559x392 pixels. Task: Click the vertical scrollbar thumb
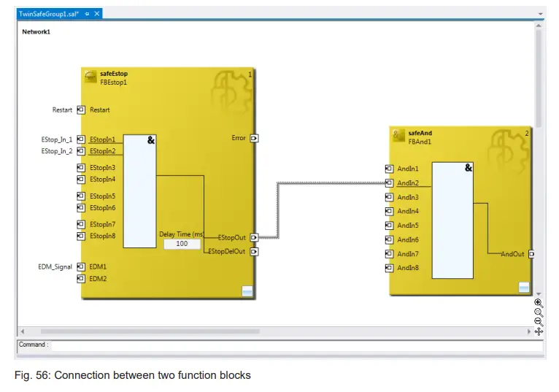click(539, 78)
